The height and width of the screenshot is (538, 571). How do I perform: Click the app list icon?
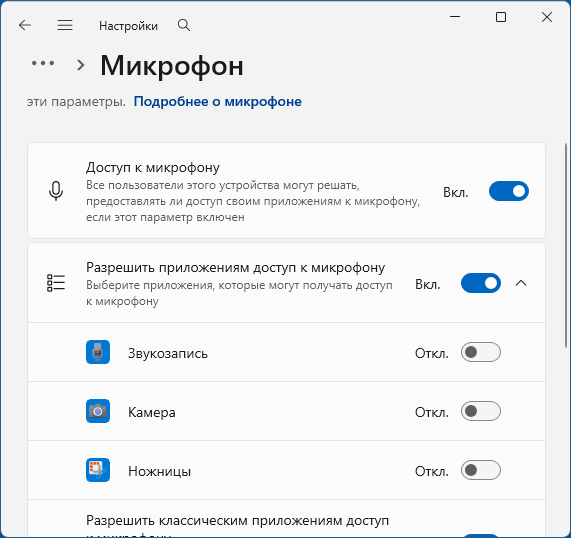click(x=56, y=283)
